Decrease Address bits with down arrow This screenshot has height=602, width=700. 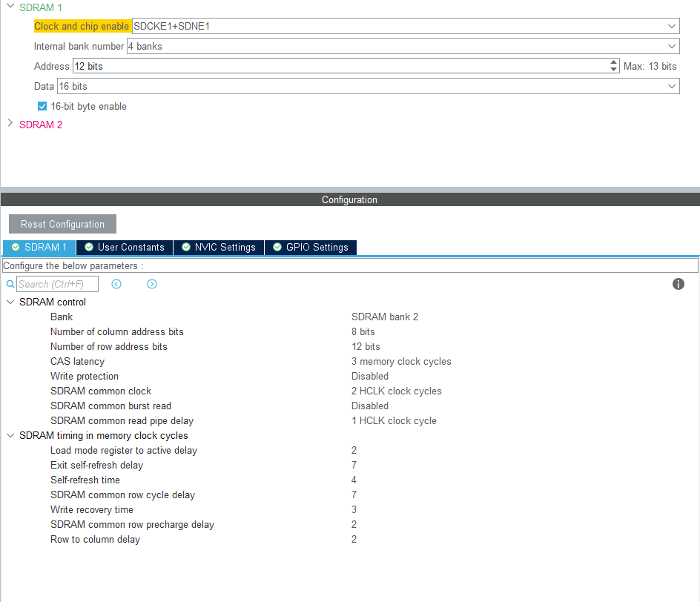coord(613,69)
